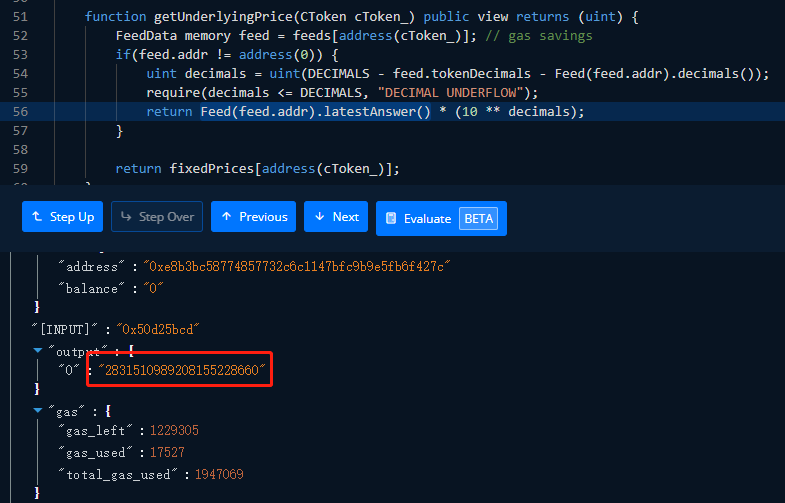This screenshot has height=503, width=785.
Task: Click the Step Over button
Action: click(157, 217)
